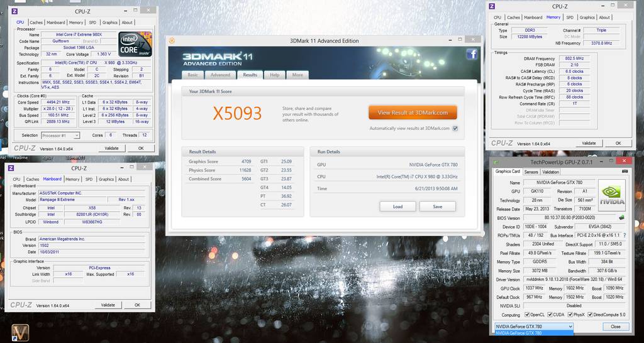Click OK in the CPU-Z CPU window
Viewport: 644px width, 343px height.
tap(141, 148)
